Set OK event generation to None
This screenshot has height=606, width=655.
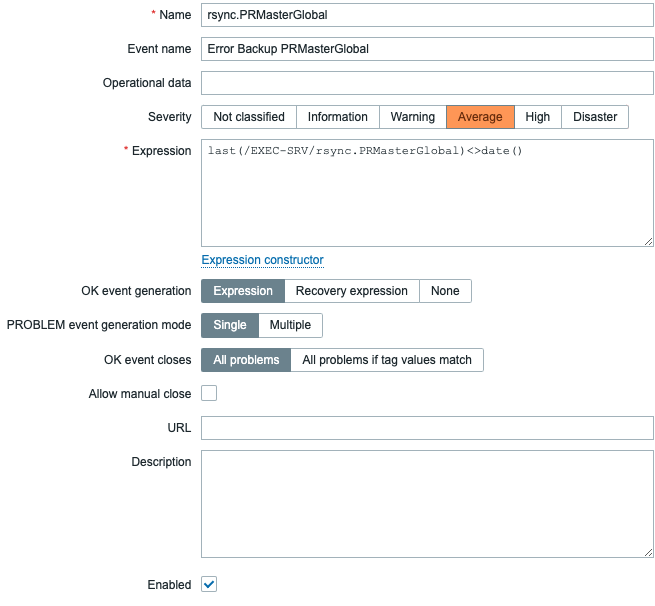(x=445, y=291)
